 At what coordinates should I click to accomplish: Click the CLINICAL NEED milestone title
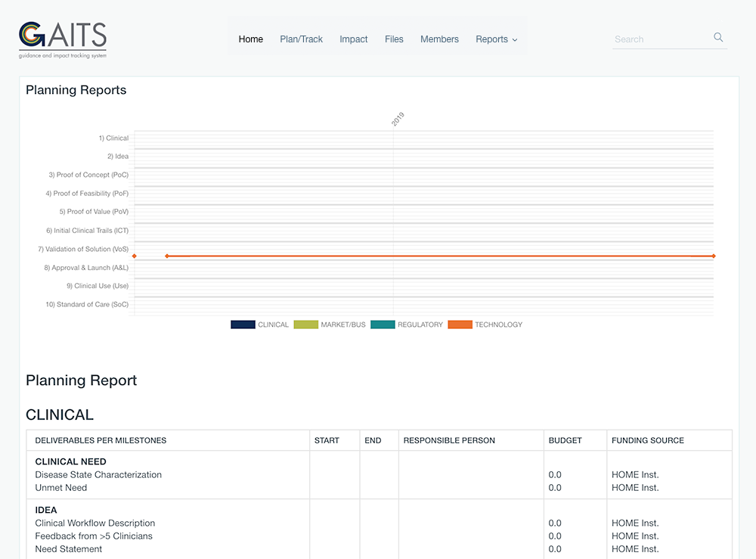tap(70, 461)
